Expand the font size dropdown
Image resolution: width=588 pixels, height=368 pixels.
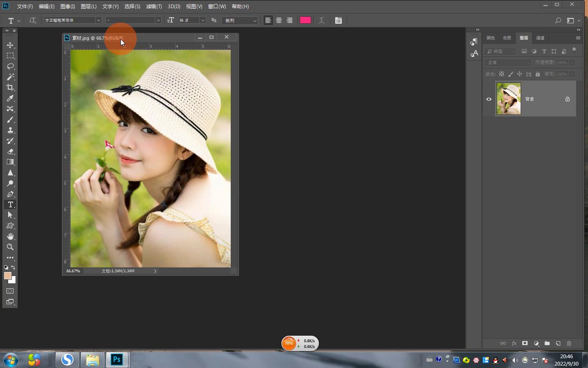pyautogui.click(x=203, y=20)
